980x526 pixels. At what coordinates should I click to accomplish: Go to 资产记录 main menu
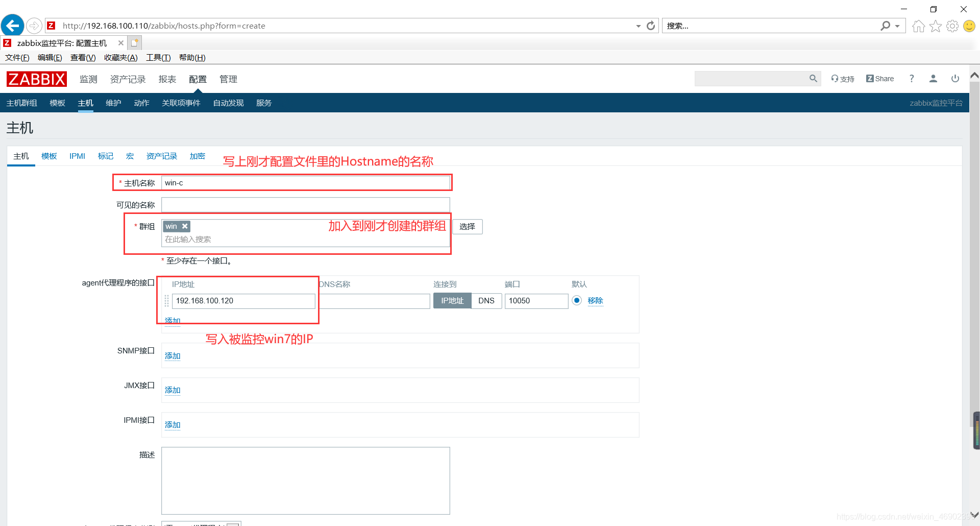(128, 79)
